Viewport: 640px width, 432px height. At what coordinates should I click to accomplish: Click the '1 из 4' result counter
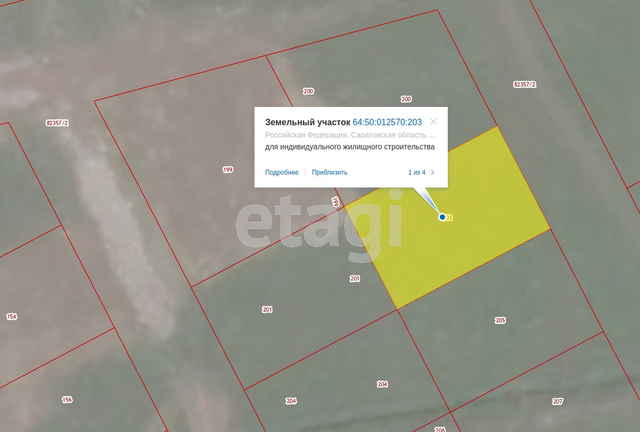[416, 172]
